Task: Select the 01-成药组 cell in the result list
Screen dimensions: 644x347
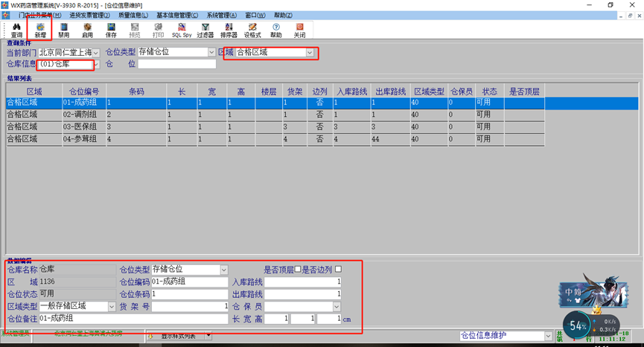Action: coord(84,103)
